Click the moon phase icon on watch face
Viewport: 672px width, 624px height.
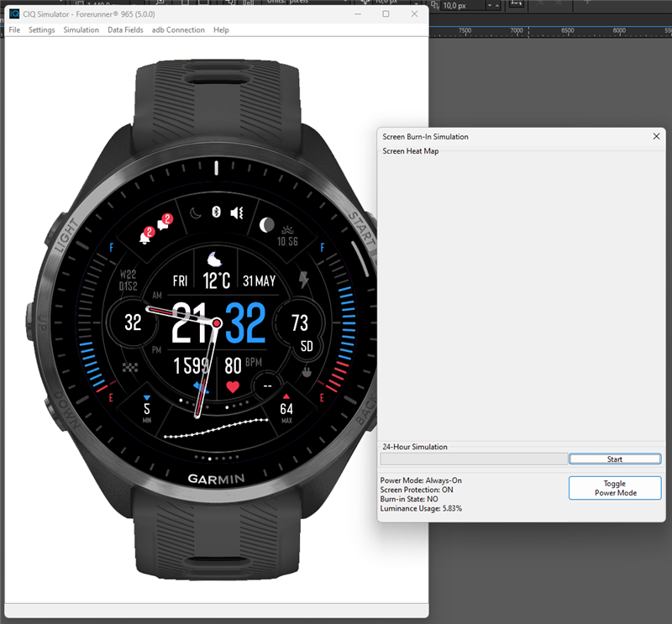coord(266,224)
